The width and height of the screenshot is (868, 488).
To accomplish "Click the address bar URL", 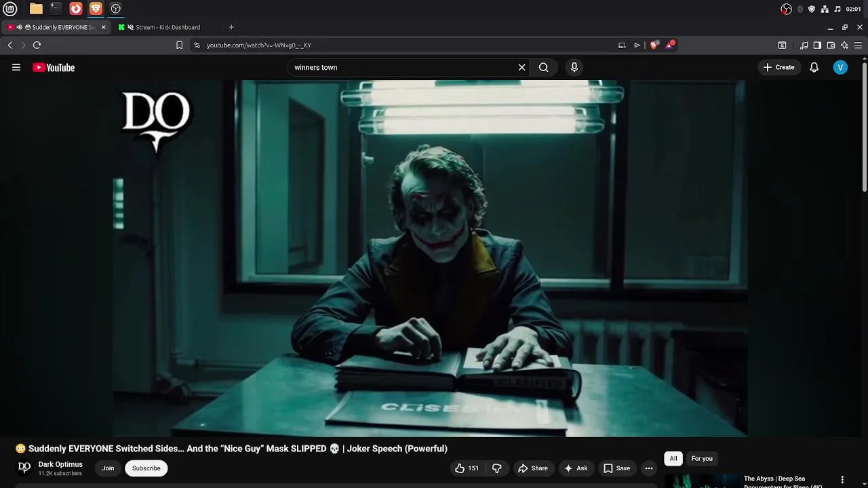I will 259,45.
